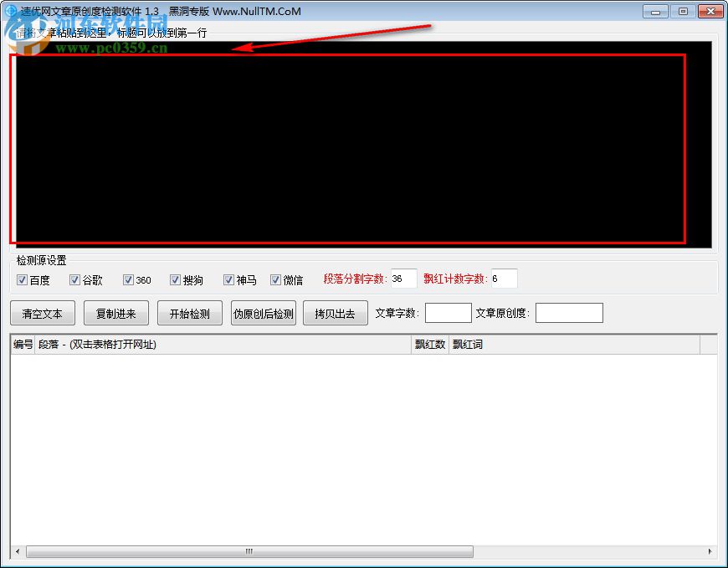The height and width of the screenshot is (568, 728).
Task: Click the horizontal scrollbar thumb
Action: click(250, 551)
